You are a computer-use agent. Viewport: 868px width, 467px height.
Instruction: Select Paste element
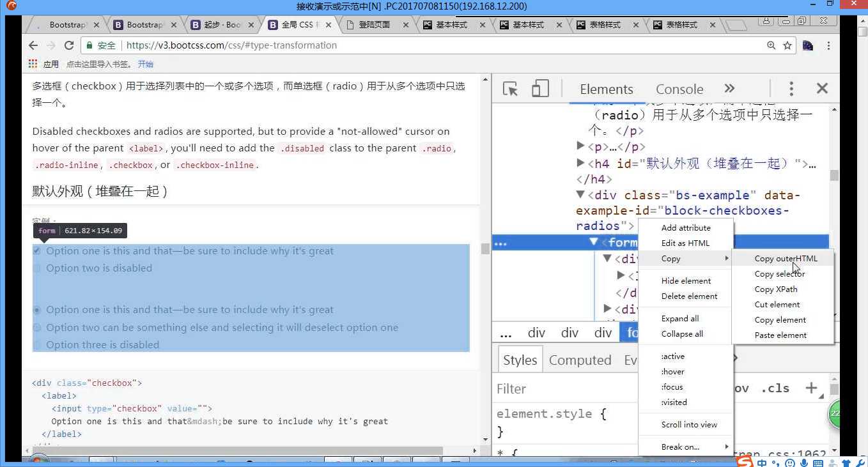point(780,335)
